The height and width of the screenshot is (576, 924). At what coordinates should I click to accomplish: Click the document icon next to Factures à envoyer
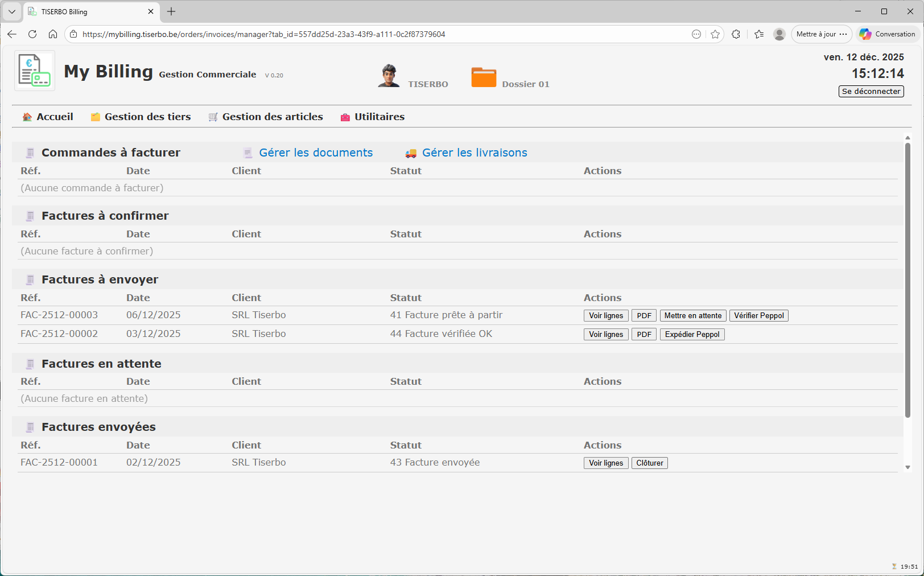(30, 279)
